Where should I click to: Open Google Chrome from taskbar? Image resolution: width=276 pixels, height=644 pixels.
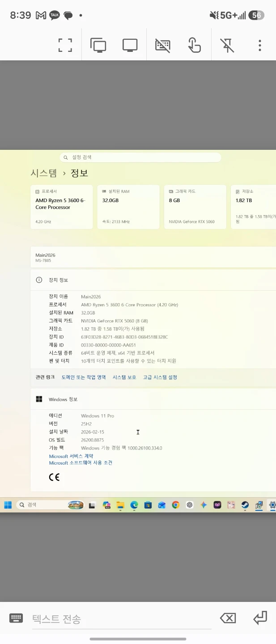[176, 505]
